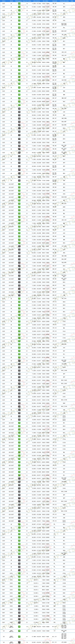Click the Pojemność silnika column header
75x644 pixels.
click(x=27, y=1)
